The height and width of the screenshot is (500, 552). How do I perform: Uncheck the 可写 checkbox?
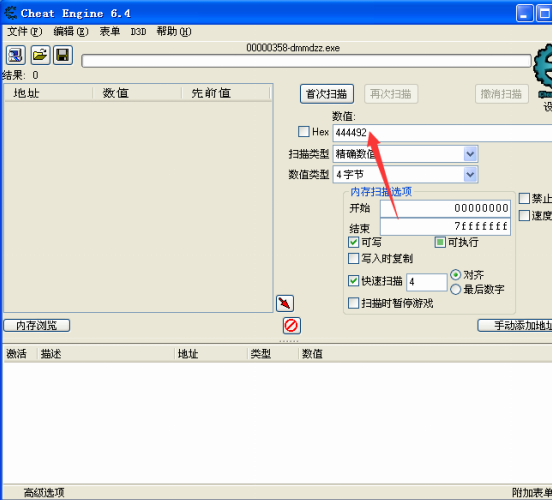(x=353, y=242)
